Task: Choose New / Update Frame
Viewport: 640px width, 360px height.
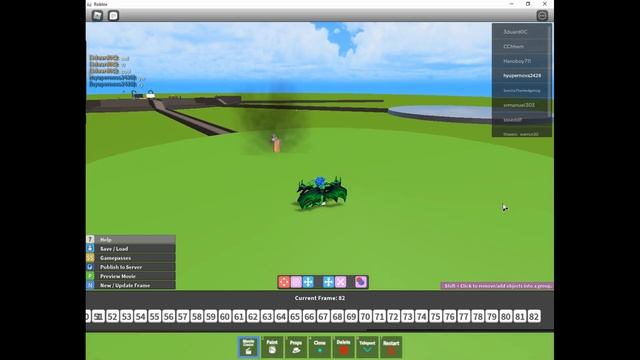Action: (x=131, y=285)
